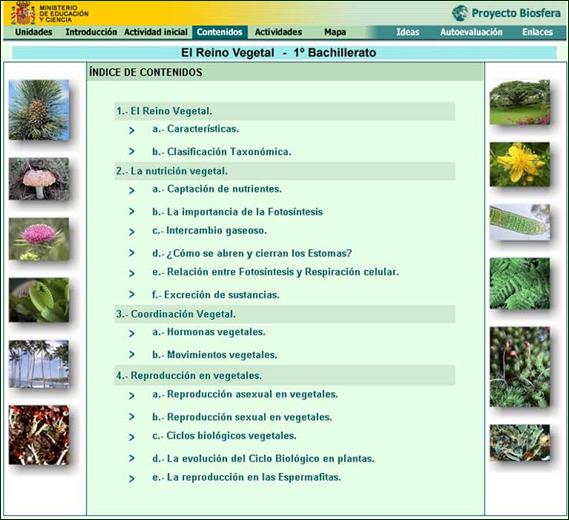Image resolution: width=569 pixels, height=520 pixels.
Task: Open the Clasificación Taxonómica link
Action: click(222, 152)
